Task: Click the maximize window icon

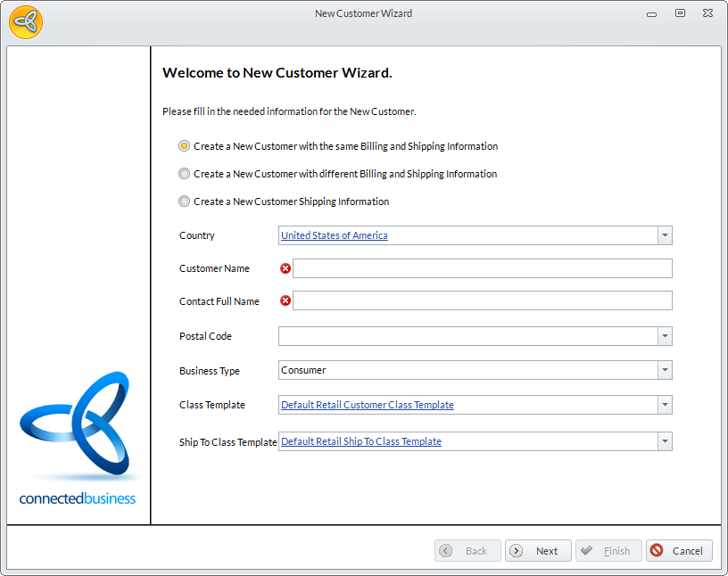Action: [x=680, y=13]
